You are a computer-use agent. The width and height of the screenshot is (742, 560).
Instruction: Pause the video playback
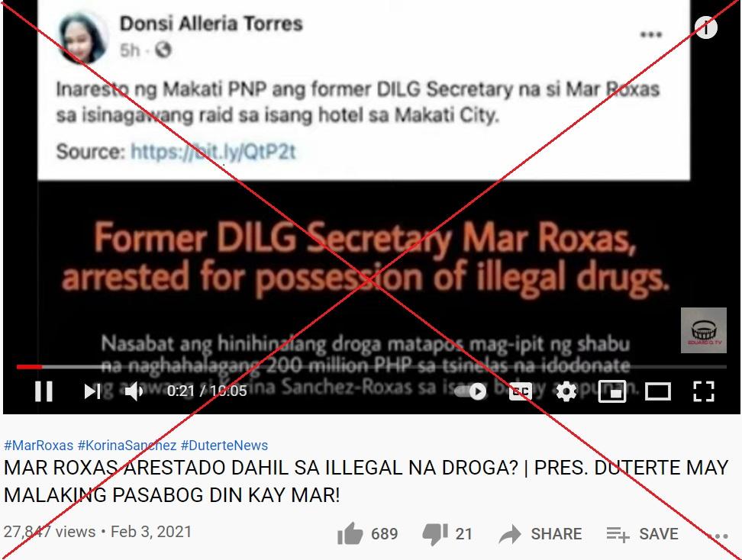pyautogui.click(x=44, y=391)
